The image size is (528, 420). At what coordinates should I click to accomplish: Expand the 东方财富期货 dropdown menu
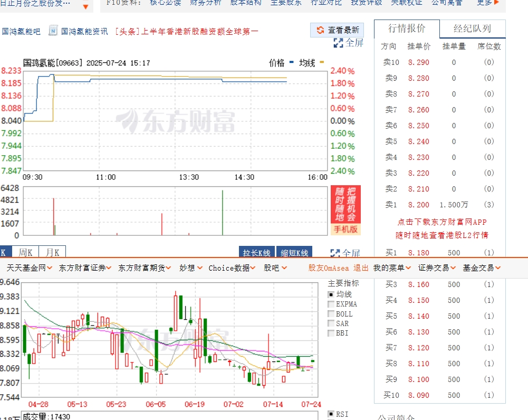pyautogui.click(x=145, y=268)
